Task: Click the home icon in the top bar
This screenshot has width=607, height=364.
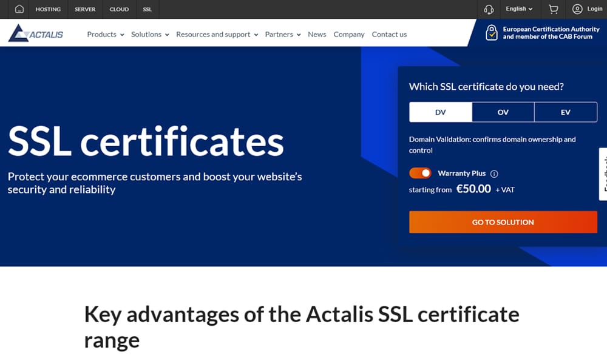Action: pyautogui.click(x=19, y=9)
